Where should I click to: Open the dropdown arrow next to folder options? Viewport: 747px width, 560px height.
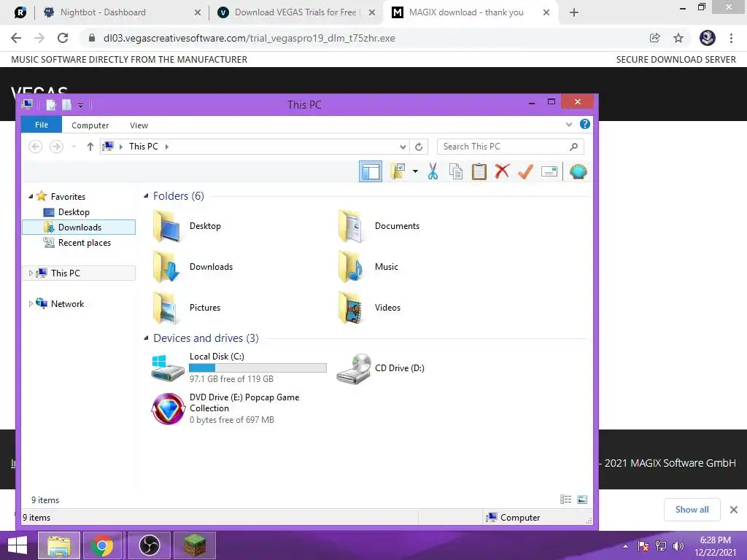(x=415, y=171)
